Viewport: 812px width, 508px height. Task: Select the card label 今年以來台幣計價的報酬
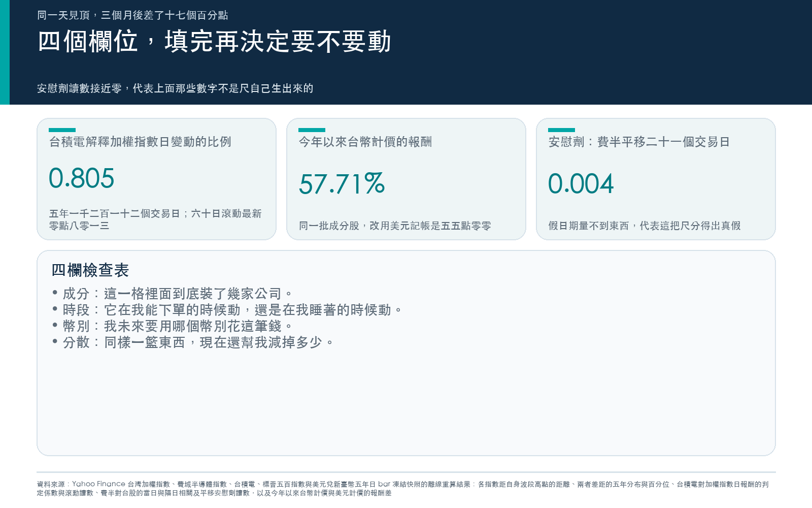coord(365,142)
